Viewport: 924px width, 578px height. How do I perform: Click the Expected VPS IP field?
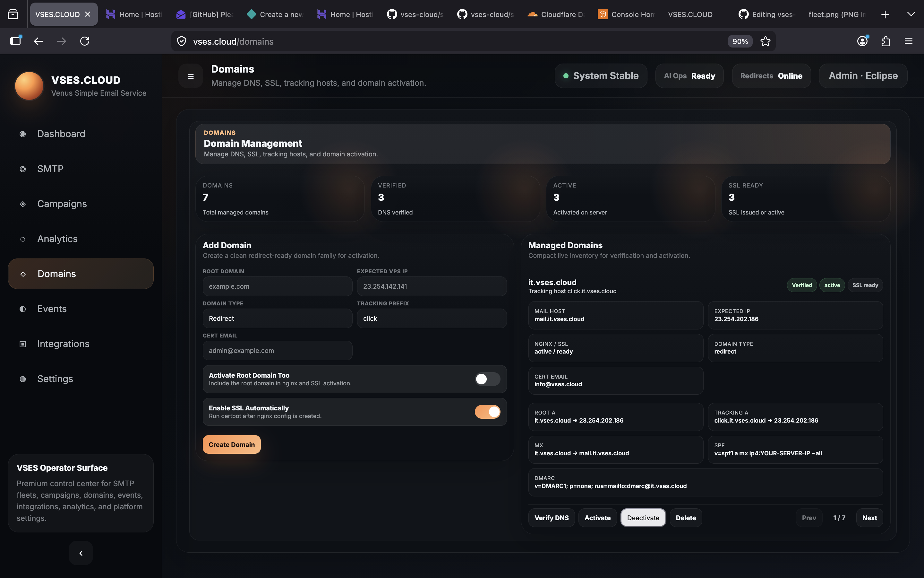click(432, 286)
